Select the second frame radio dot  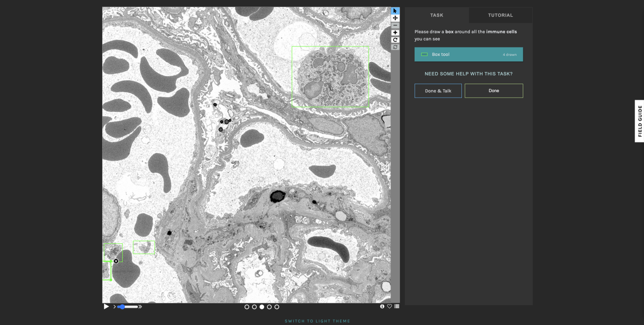click(x=254, y=307)
